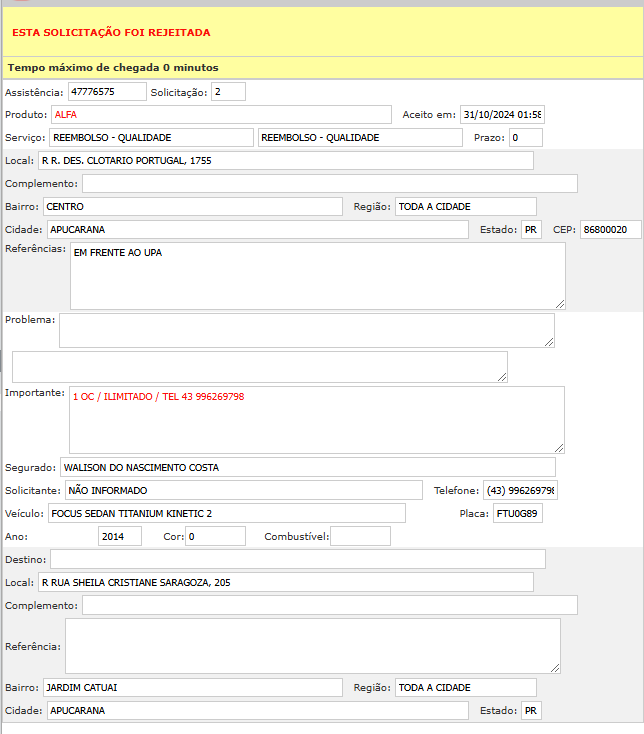Screen dimensions: 644x734
Task: Click the CEP field 86800020
Action: point(611,230)
